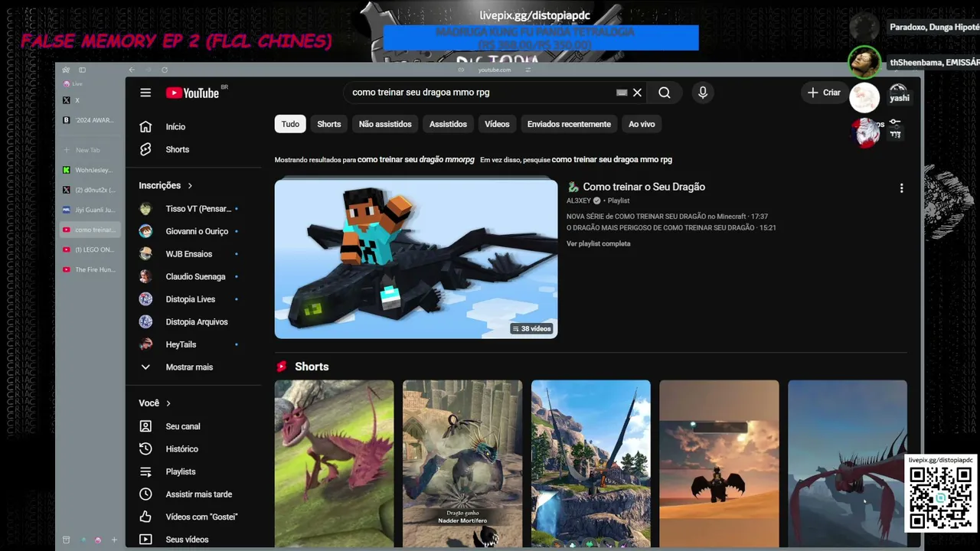
Task: Click the site controls icon beside youtube.com address
Action: [528, 70]
